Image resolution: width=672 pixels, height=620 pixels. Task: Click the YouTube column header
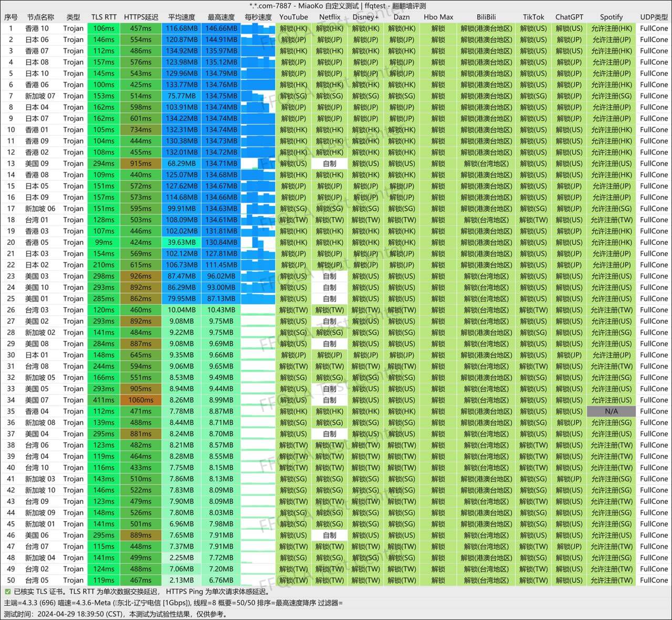(293, 17)
